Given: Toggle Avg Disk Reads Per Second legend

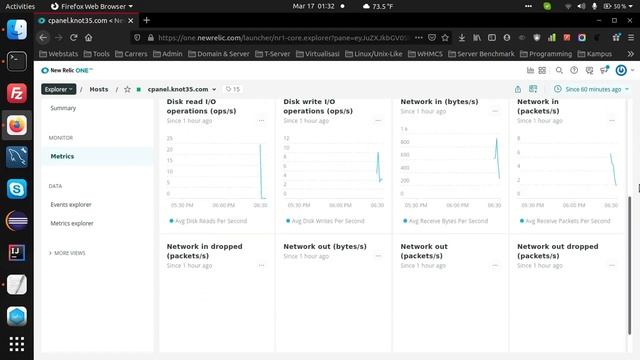Looking at the screenshot, I should [x=208, y=221].
